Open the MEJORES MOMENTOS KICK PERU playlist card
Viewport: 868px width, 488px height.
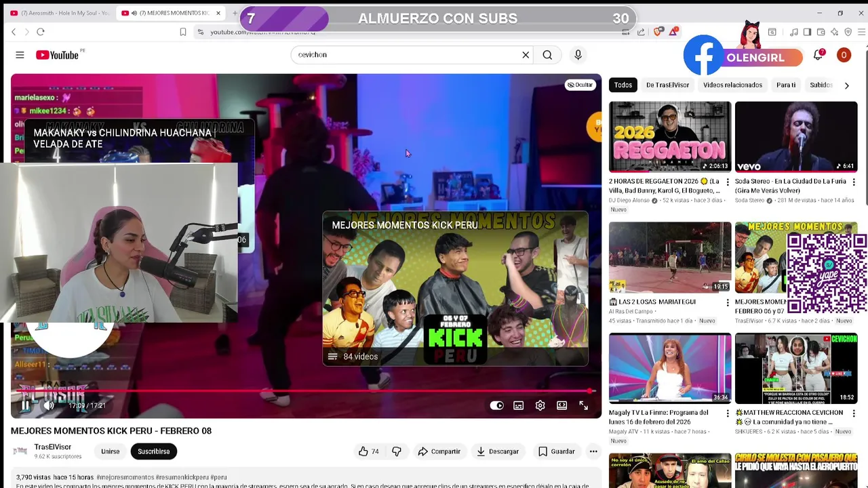455,289
